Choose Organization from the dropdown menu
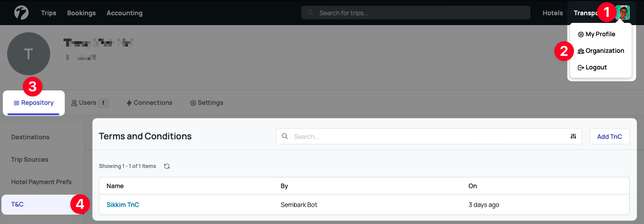The width and height of the screenshot is (644, 224). coord(600,51)
